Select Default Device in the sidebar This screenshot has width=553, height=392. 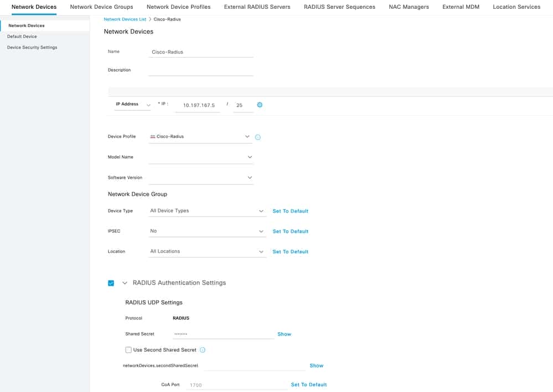tap(22, 37)
